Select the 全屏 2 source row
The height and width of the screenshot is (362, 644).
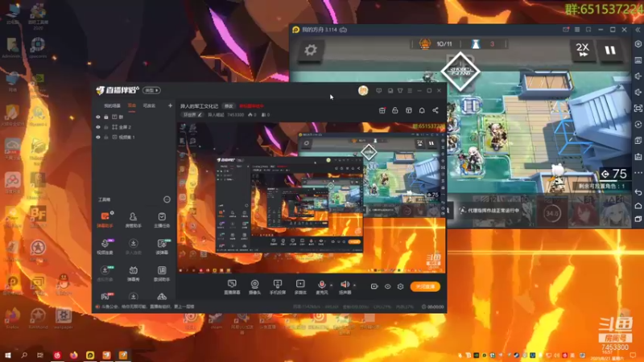click(x=134, y=127)
